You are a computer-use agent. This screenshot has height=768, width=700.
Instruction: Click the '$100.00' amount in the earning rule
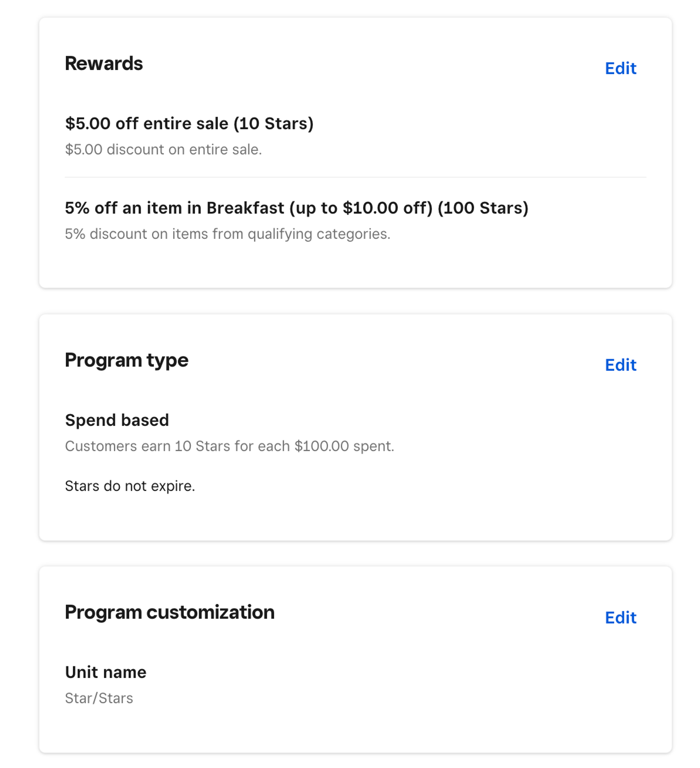coord(322,447)
